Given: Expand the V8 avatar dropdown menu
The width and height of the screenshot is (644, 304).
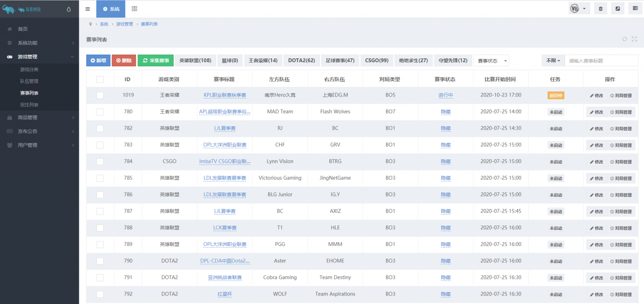Looking at the screenshot, I should pyautogui.click(x=579, y=8).
